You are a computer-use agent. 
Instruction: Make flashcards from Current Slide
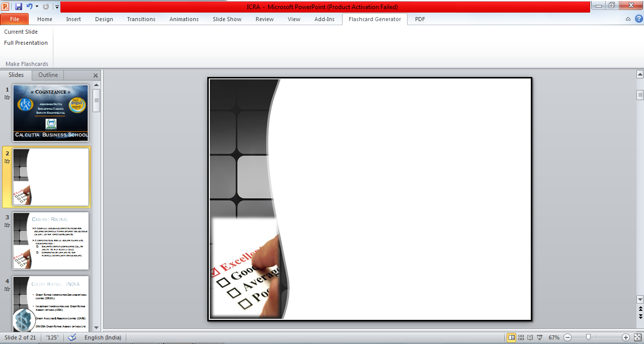(21, 32)
